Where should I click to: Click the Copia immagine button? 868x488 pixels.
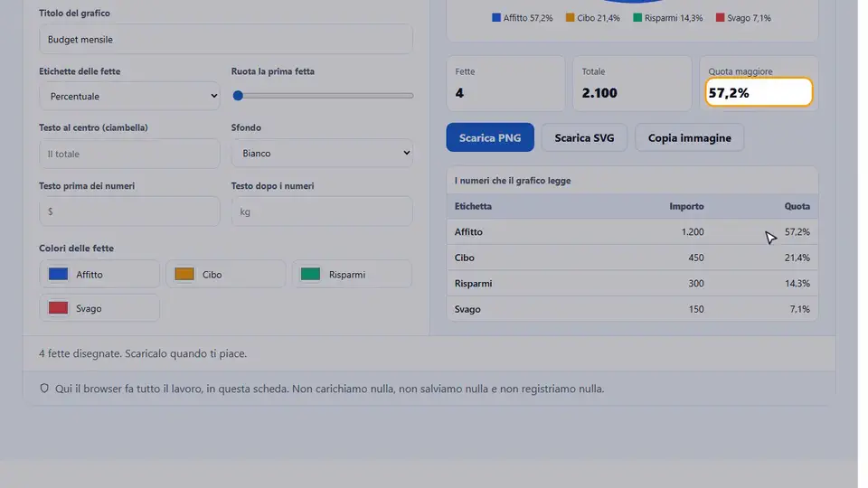pos(689,137)
